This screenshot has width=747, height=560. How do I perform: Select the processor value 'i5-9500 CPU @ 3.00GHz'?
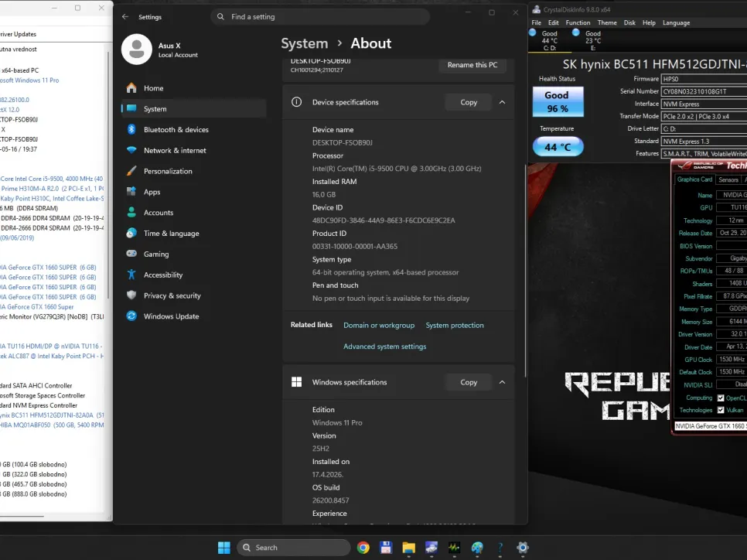(397, 169)
